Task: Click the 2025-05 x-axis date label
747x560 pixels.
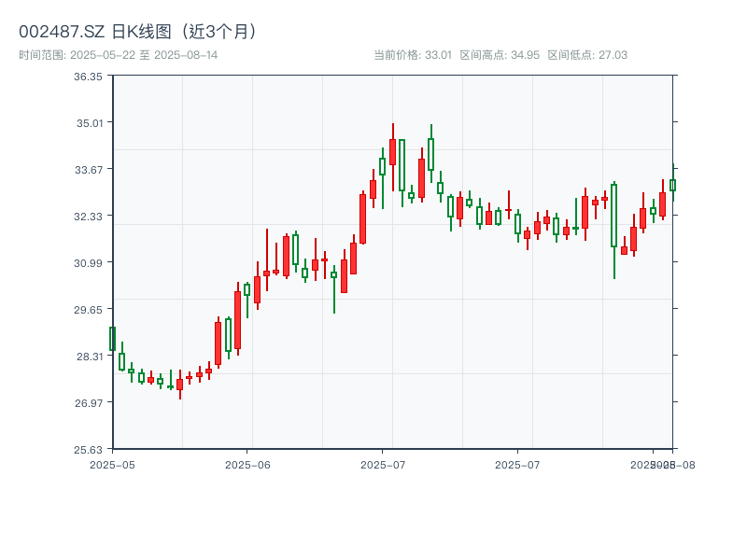Action: point(112,464)
